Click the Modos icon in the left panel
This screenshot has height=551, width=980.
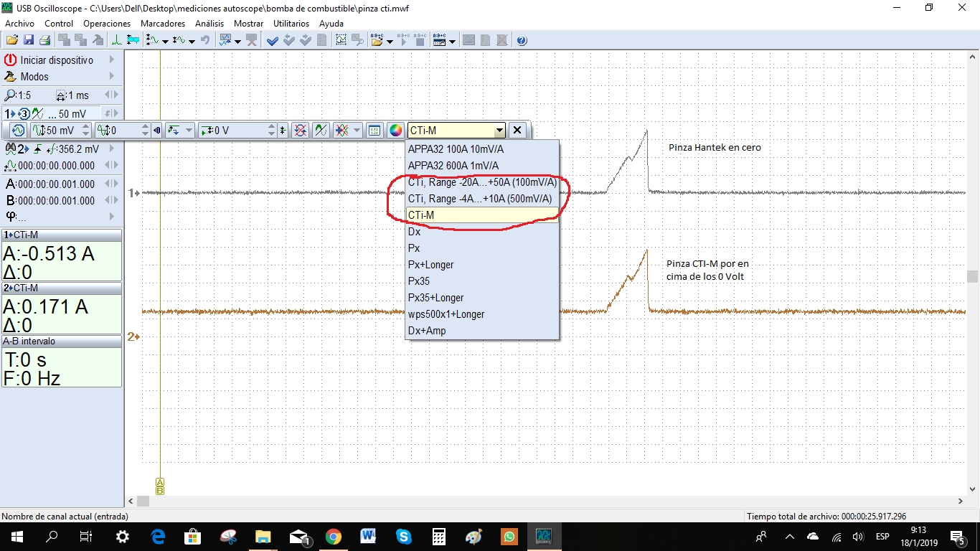(x=10, y=77)
